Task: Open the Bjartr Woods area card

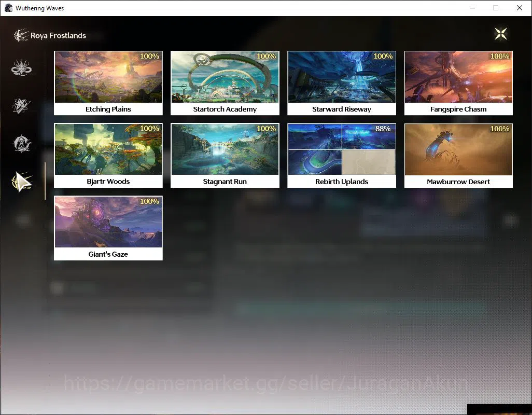Action: (108, 156)
